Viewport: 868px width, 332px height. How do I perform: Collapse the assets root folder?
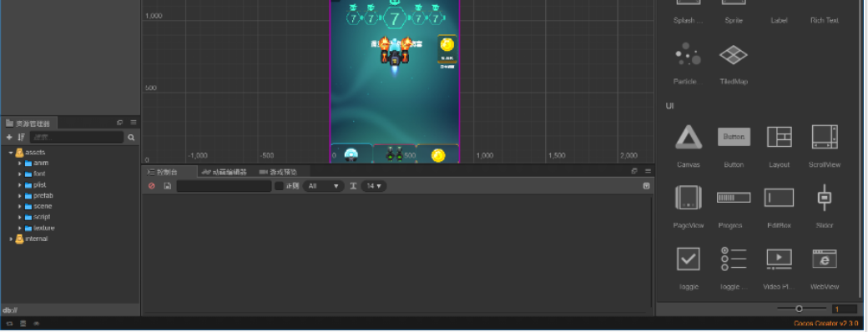(11, 152)
